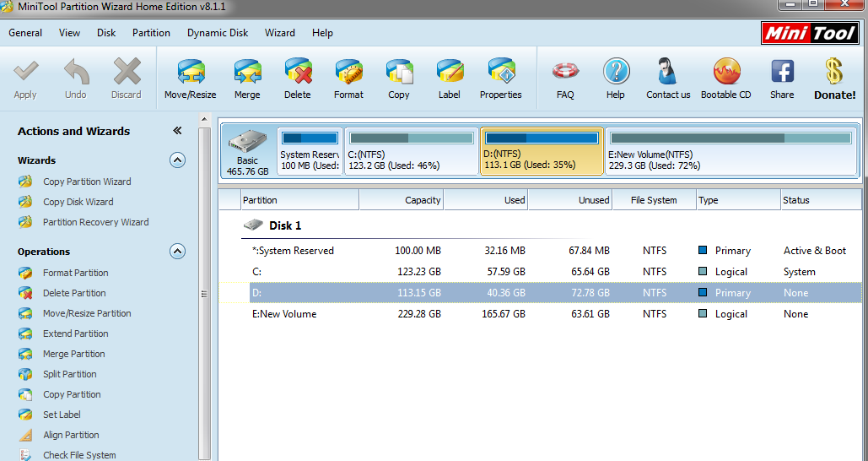Sort by File System column header
Screen dimensions: 868x461
[x=655, y=200]
